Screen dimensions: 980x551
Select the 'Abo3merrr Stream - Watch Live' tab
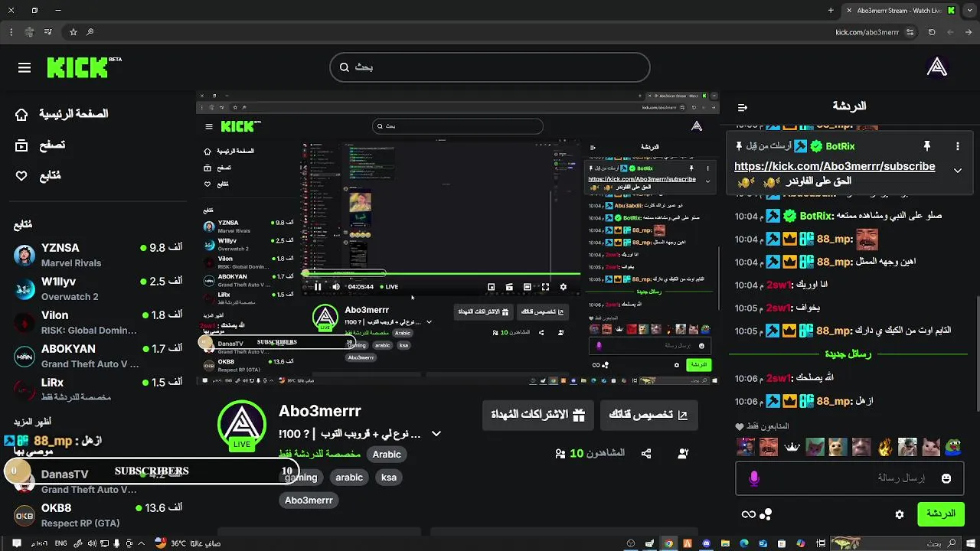[x=900, y=10]
